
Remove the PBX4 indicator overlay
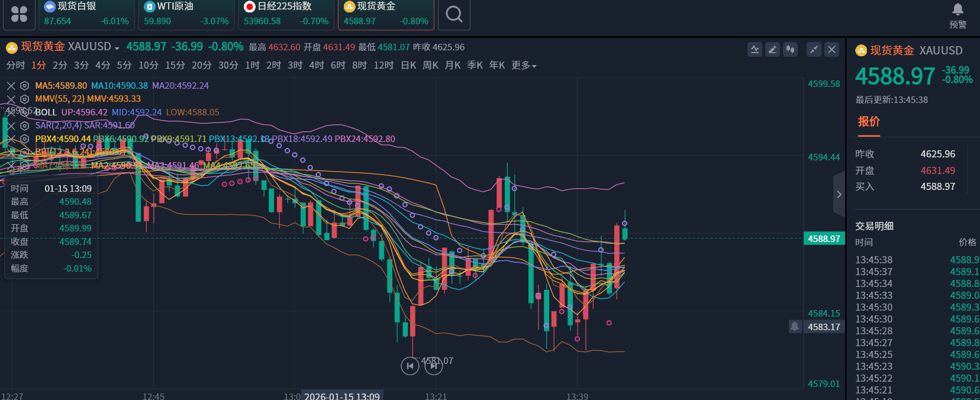point(11,139)
